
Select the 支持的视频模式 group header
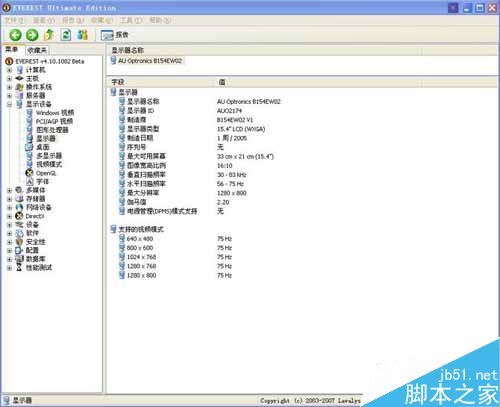tap(137, 229)
